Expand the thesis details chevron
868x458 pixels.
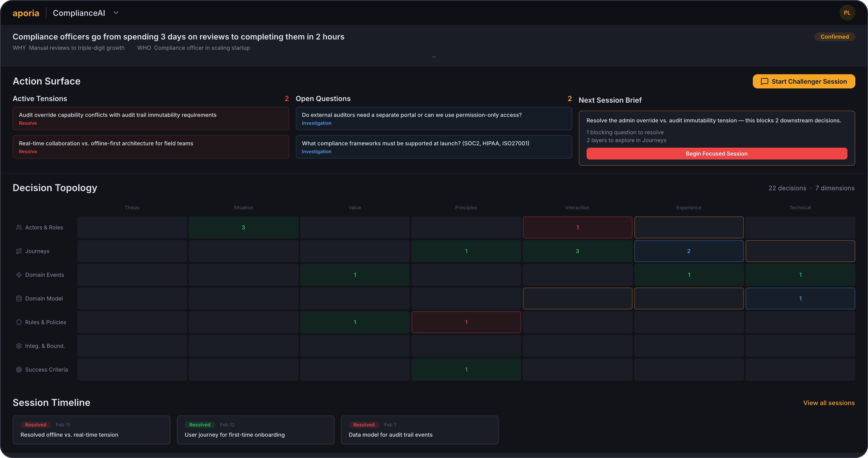pos(434,57)
